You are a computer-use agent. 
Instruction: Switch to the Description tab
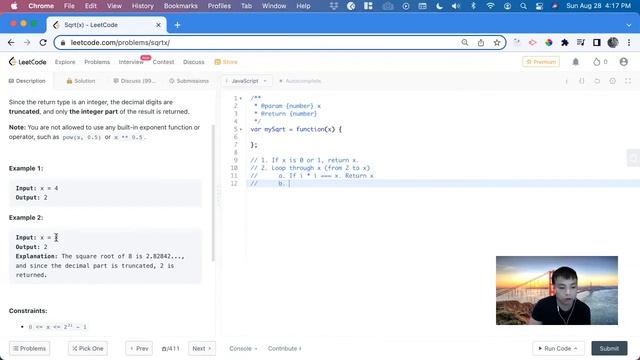coord(27,81)
